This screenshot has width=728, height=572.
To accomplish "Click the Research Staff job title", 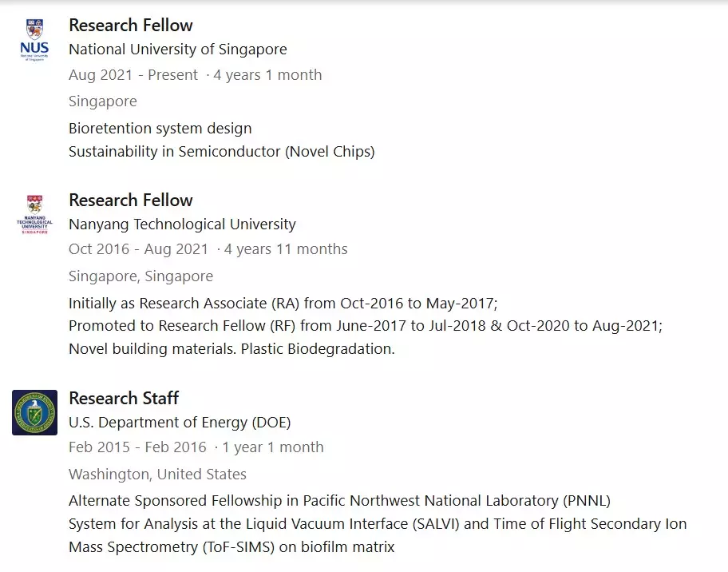I will pos(124,398).
